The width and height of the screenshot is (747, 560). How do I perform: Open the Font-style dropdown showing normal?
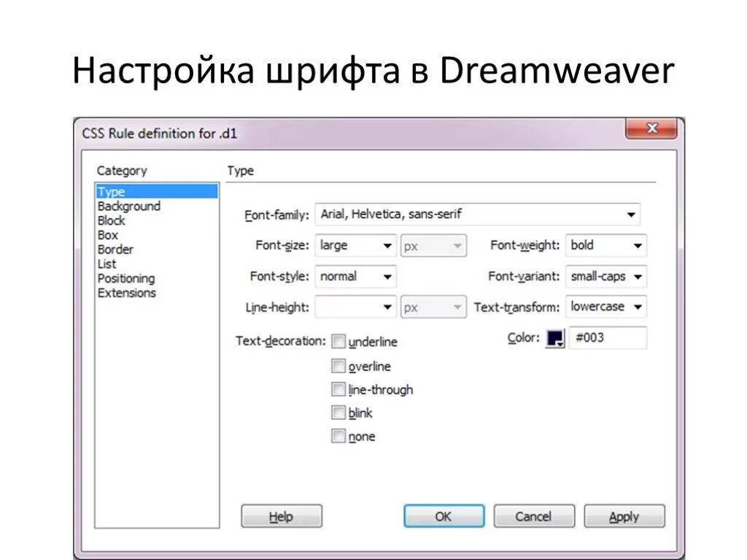[x=355, y=276]
